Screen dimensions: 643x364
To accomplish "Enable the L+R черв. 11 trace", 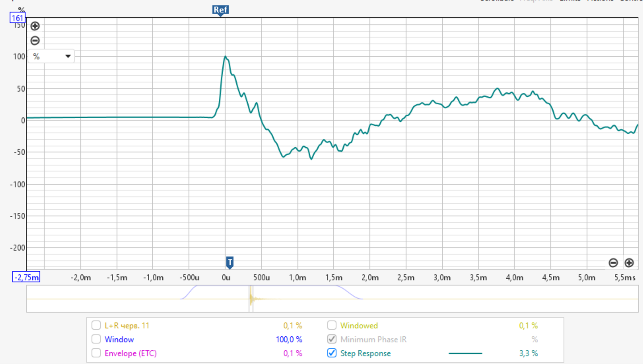I will 96,326.
